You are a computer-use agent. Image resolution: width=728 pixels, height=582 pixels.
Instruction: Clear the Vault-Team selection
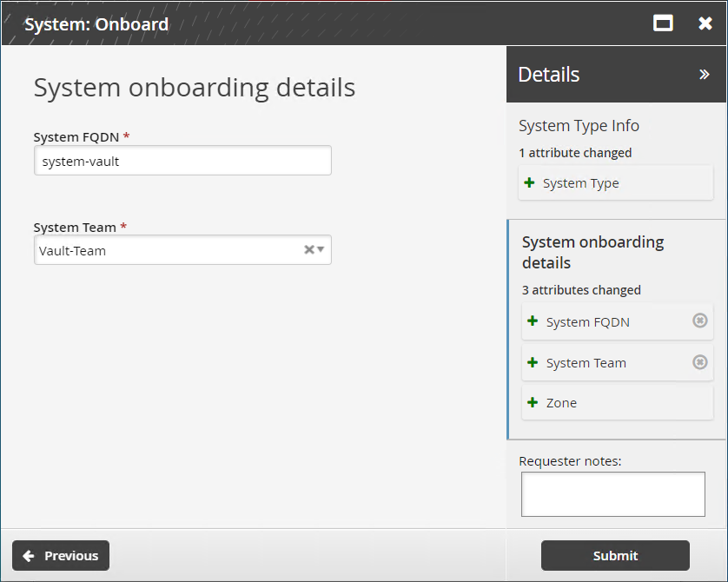pos(308,250)
